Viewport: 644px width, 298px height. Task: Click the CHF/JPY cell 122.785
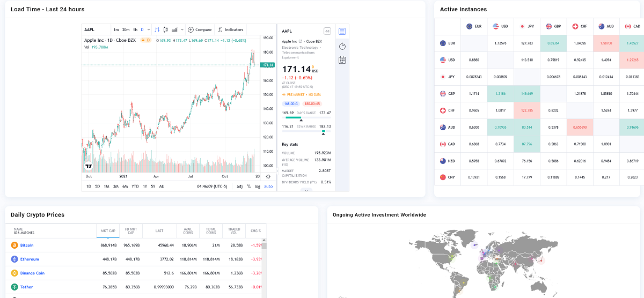[526, 110]
